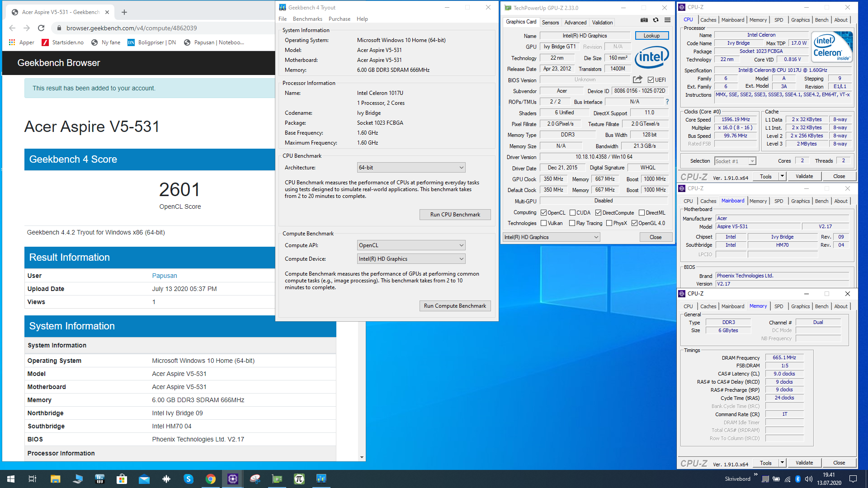Toggle the OpenCL computing checkbox
This screenshot has width=868, height=488.
coord(543,212)
